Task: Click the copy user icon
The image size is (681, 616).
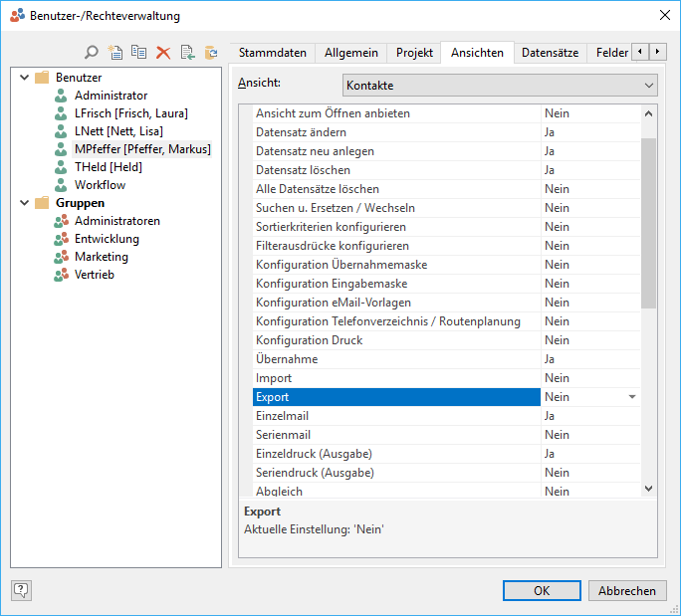Action: (139, 53)
